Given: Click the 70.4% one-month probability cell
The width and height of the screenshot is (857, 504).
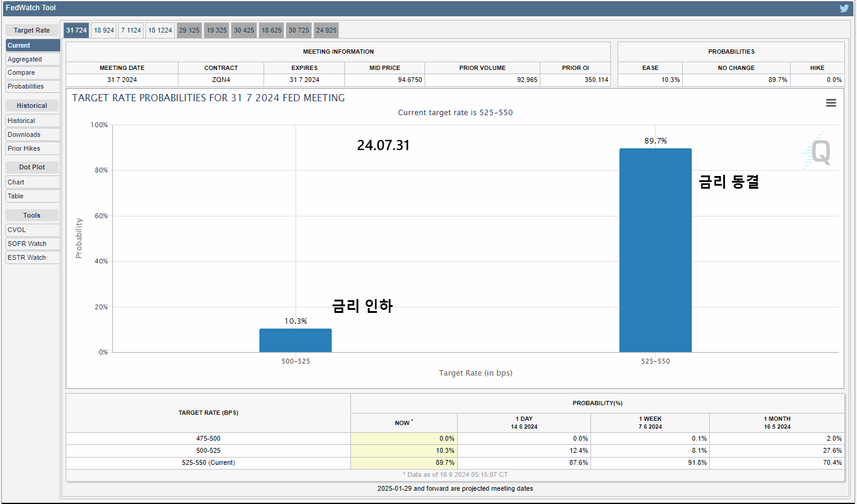Looking at the screenshot, I should 777,462.
